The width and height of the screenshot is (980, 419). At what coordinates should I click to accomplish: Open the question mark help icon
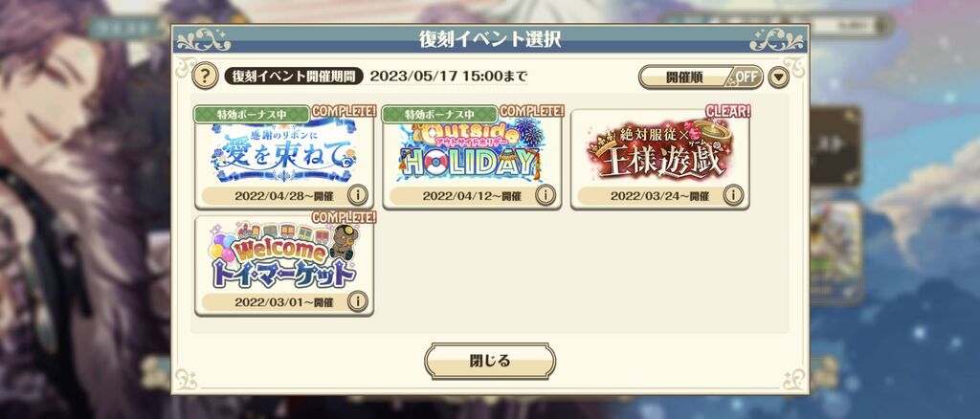pos(205,77)
